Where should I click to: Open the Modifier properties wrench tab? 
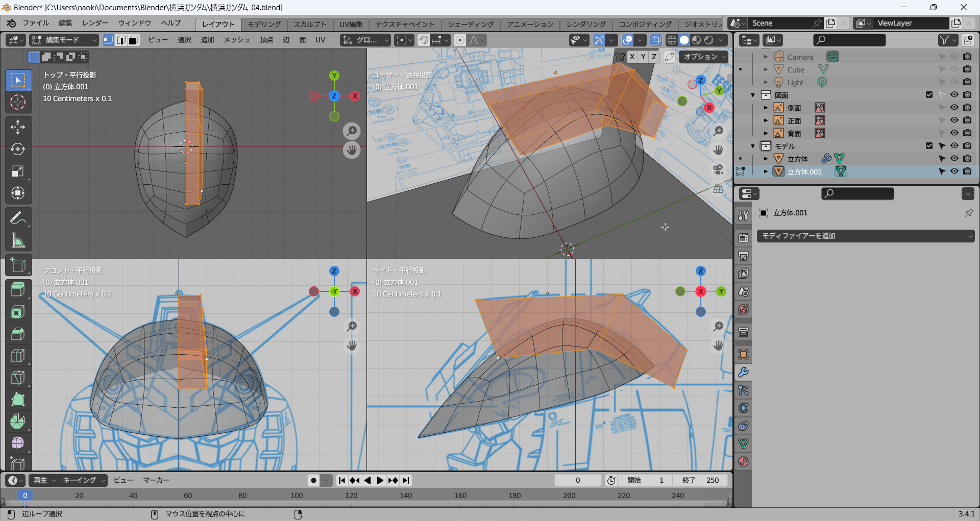click(x=743, y=373)
